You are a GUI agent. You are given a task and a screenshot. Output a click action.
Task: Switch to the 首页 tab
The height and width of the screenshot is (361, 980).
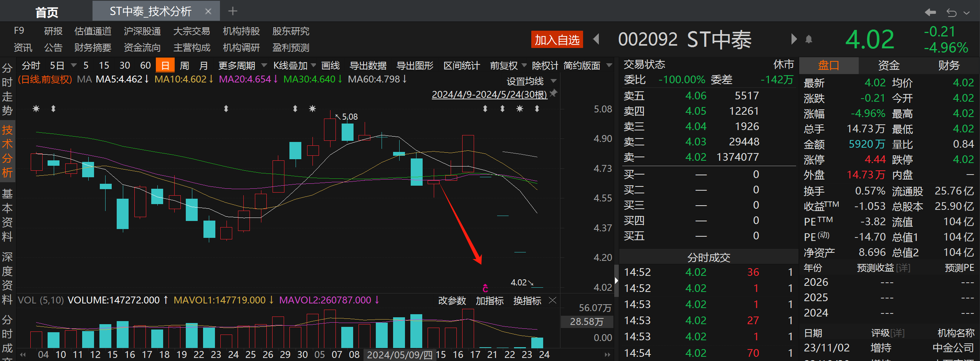pos(47,13)
